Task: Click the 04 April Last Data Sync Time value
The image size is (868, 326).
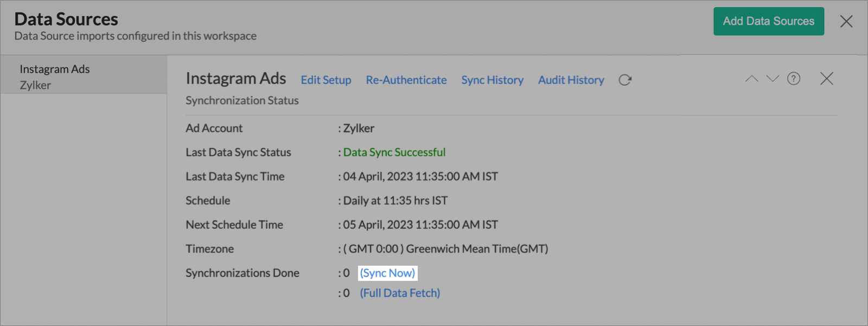Action: (x=420, y=177)
